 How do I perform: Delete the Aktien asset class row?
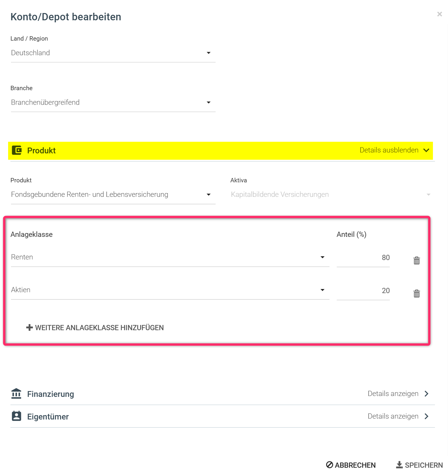pos(416,293)
